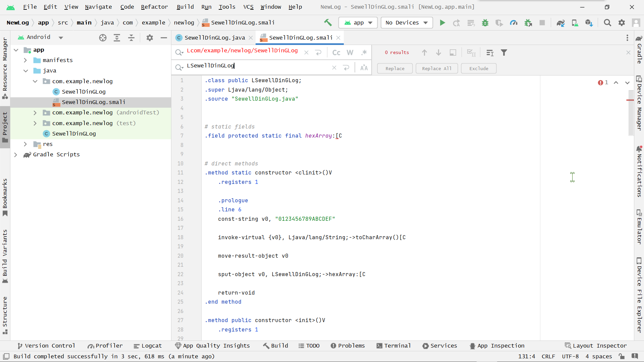The image size is (644, 362).
Task: Collapse all nodes in the project tree
Action: (131, 38)
